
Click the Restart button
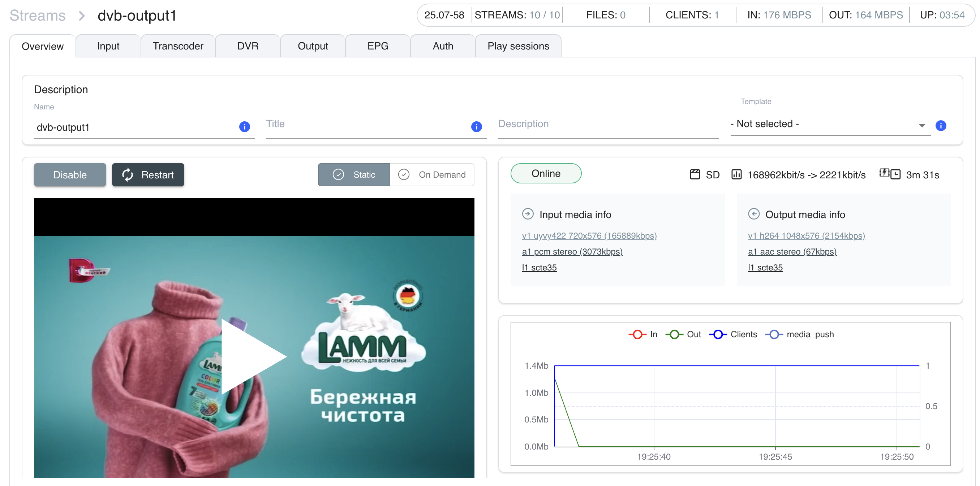point(148,175)
